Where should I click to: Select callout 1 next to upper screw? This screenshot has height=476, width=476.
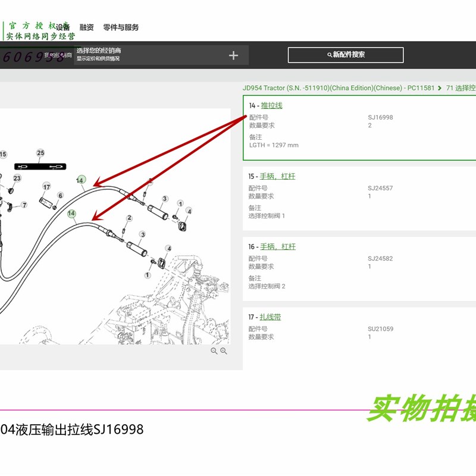(x=180, y=203)
